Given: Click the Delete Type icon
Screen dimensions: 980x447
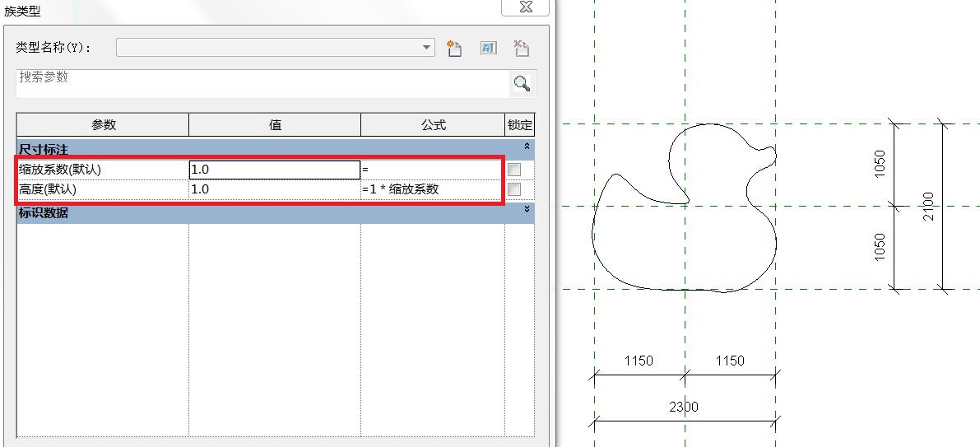Looking at the screenshot, I should pos(521,48).
